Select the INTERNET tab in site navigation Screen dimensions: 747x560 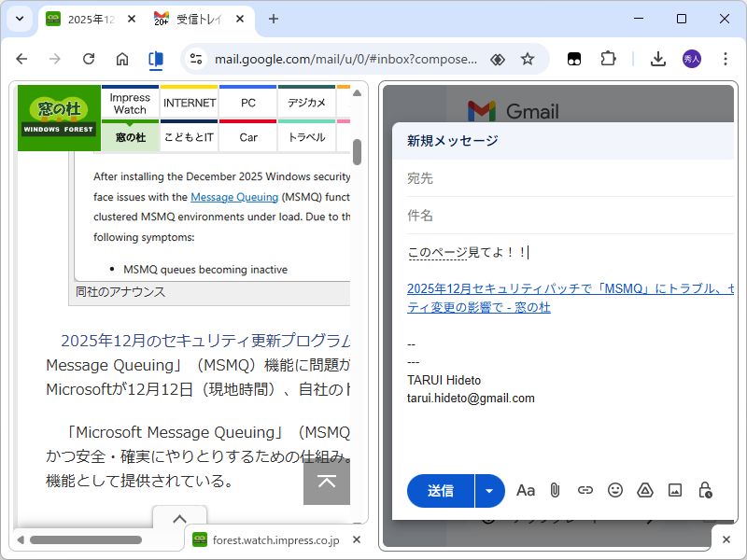point(189,104)
